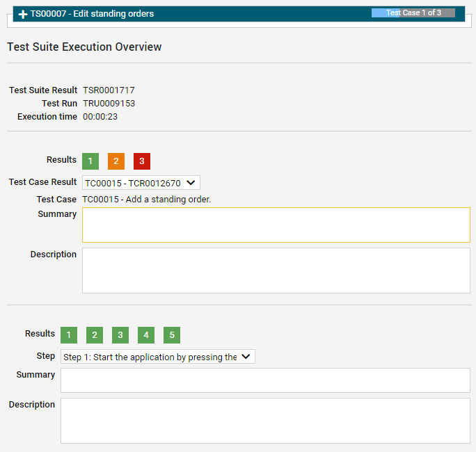Click into the test case Summary field
This screenshot has height=452, width=476.
276,225
